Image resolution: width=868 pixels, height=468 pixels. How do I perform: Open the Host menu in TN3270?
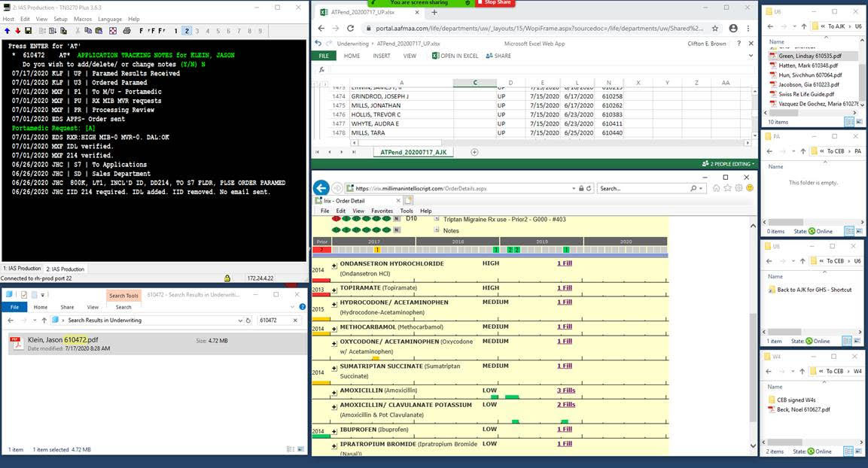(8, 19)
